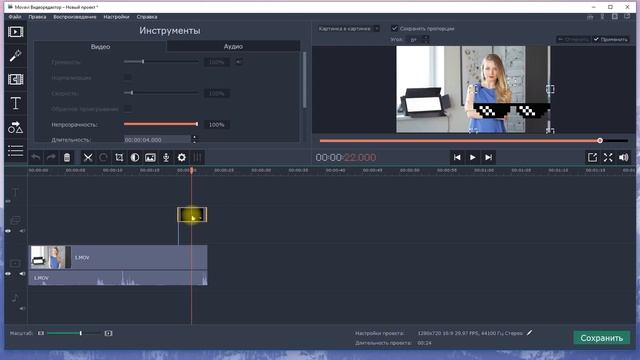
Task: Open the Stickers and shapes tab
Action: (16, 127)
